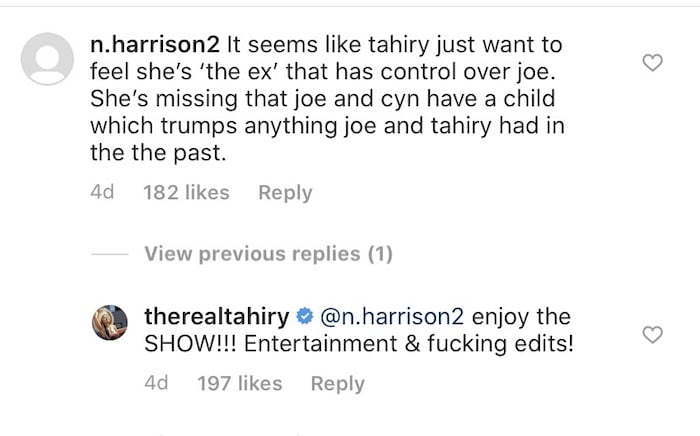Select n.harrison2's comment text about tahiry
Viewport: 700px width, 436px height.
328,99
